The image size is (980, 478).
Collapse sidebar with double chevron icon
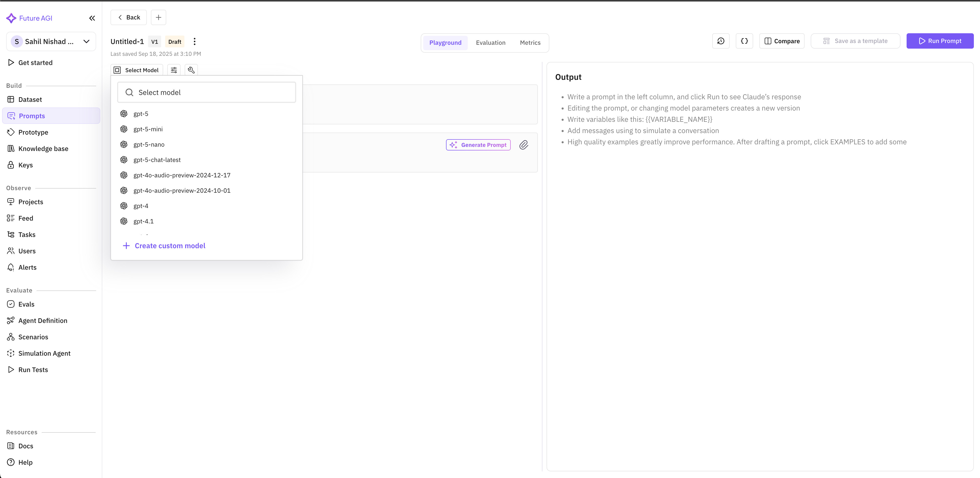click(x=92, y=18)
